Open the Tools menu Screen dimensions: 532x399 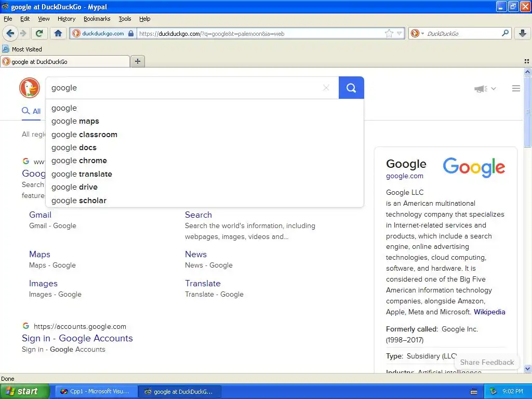pos(125,19)
